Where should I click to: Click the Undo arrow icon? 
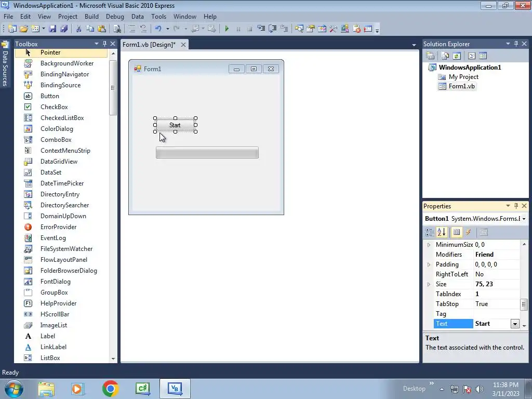pyautogui.click(x=158, y=29)
